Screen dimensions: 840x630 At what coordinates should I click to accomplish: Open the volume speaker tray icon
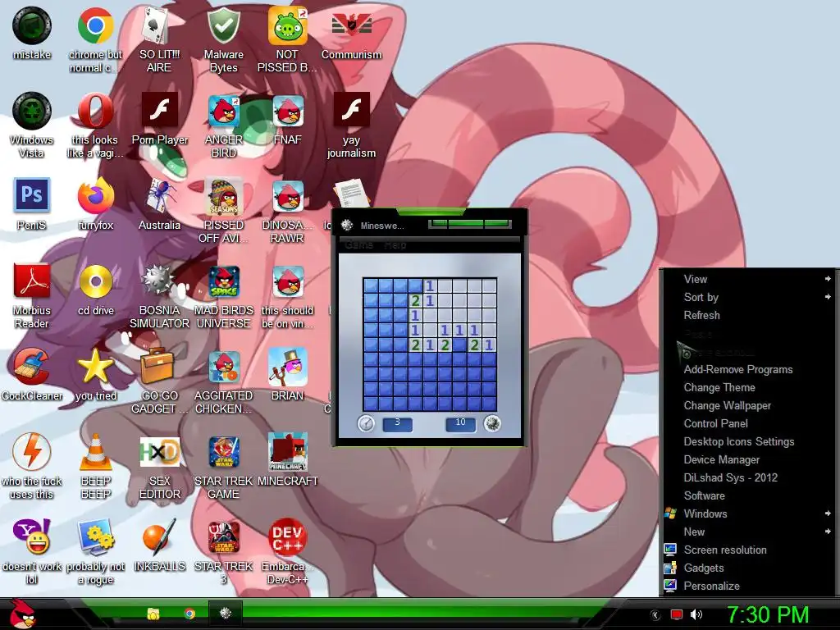coord(696,614)
